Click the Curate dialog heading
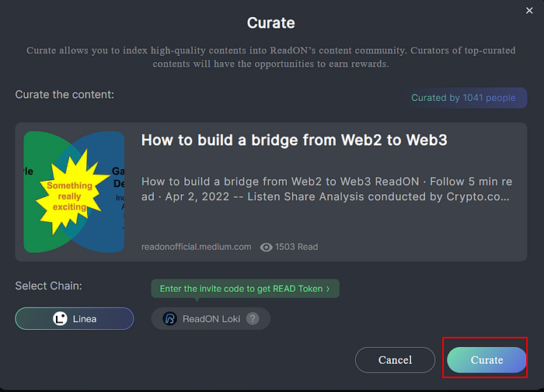 coord(271,23)
